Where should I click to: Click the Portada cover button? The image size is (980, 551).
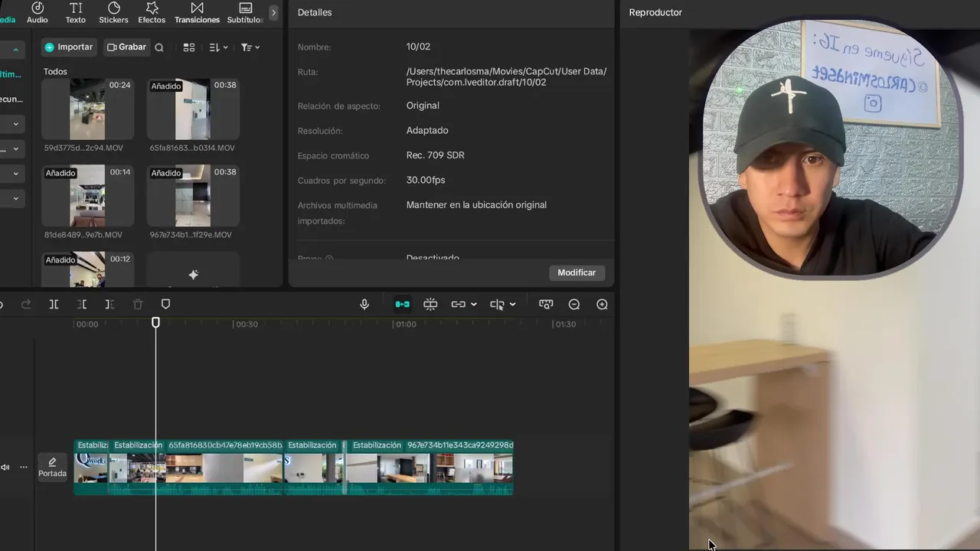(x=52, y=467)
